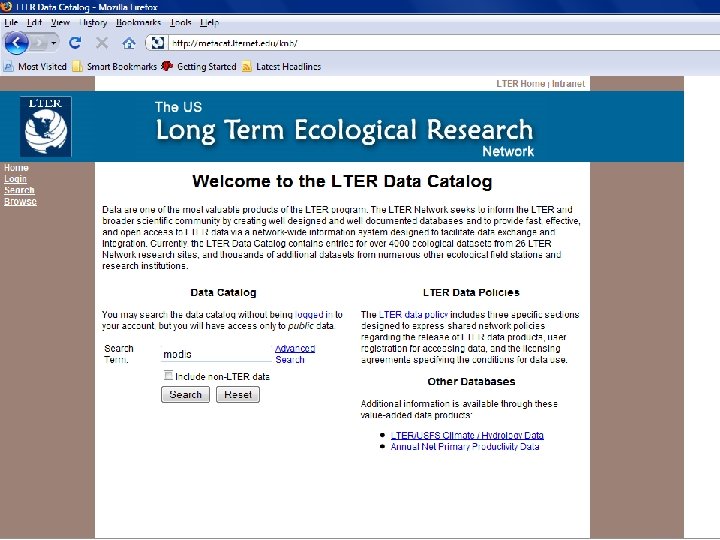Click Home in the left sidebar
This screenshot has width=720, height=540.
(16, 168)
